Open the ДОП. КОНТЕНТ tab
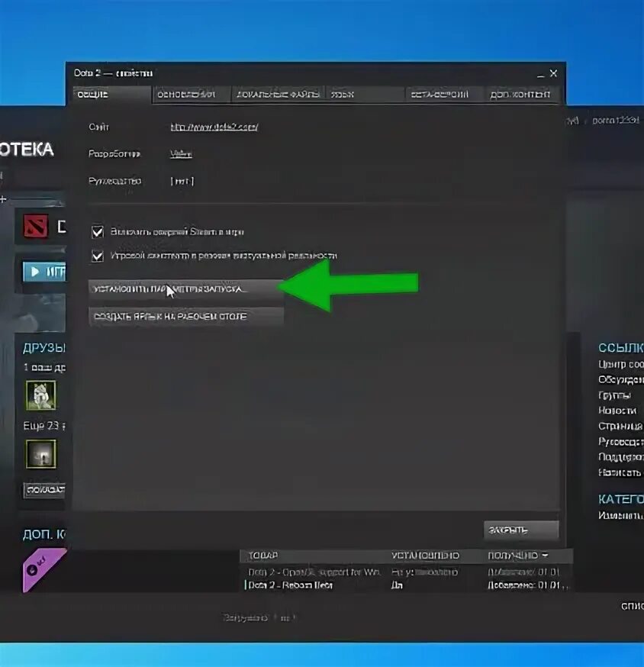 [x=523, y=95]
